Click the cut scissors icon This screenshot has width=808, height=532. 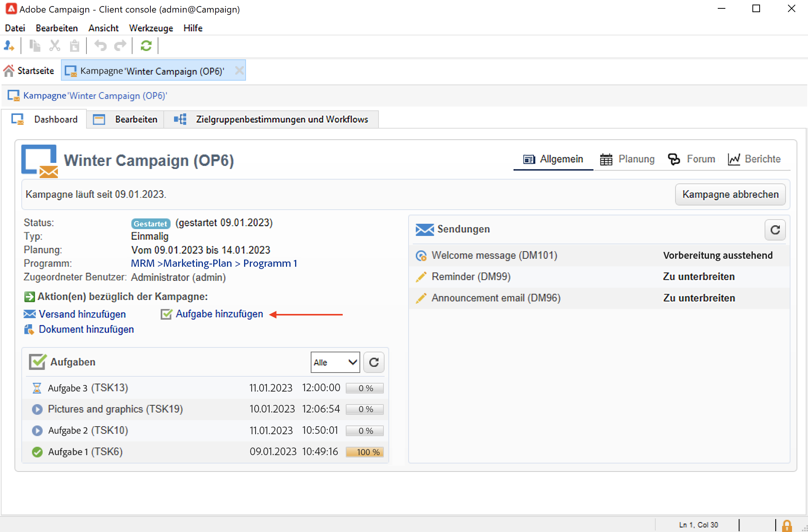click(55, 46)
